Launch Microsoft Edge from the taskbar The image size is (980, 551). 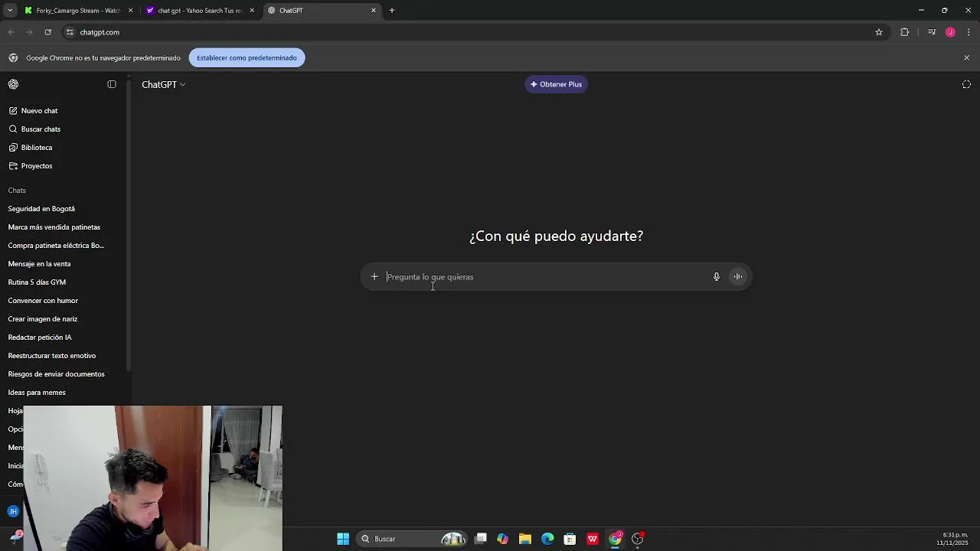point(547,539)
